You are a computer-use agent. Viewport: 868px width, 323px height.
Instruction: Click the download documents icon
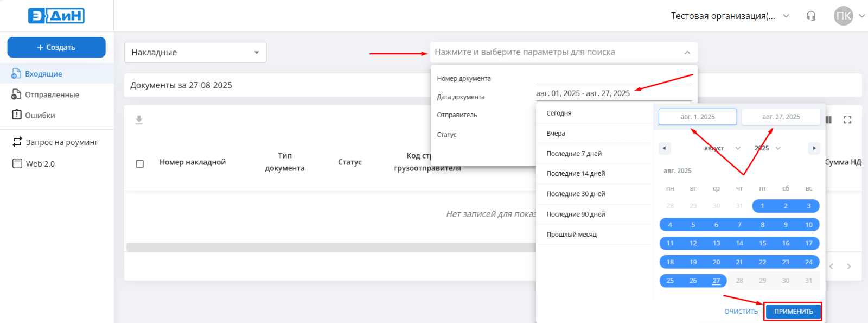coord(139,120)
